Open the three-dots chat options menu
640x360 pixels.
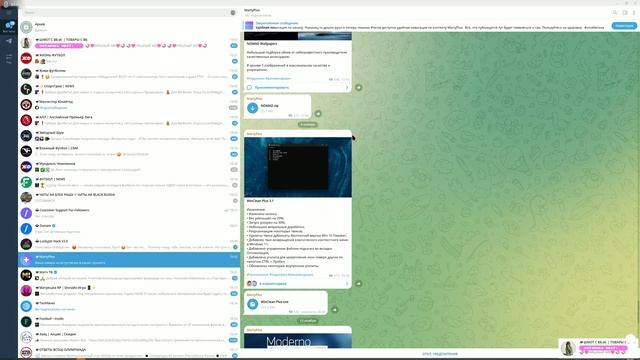(x=634, y=13)
